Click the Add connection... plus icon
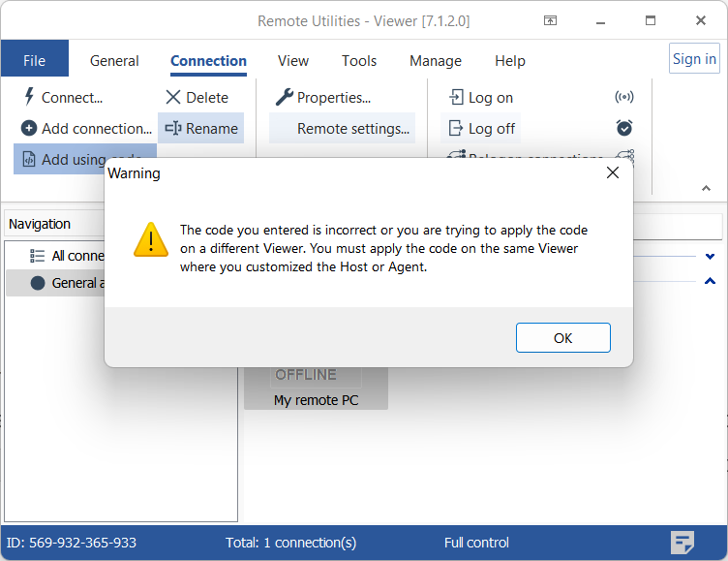This screenshot has width=728, height=561. (29, 128)
